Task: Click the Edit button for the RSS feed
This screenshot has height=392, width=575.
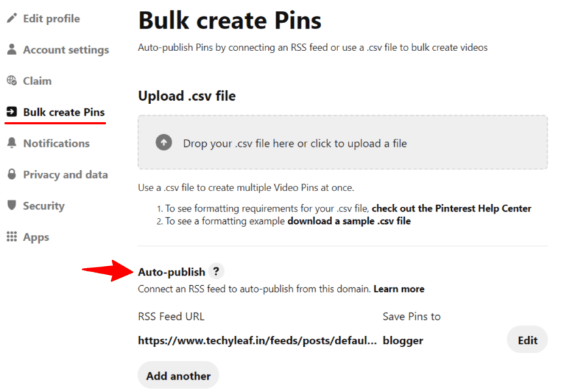Action: point(527,340)
